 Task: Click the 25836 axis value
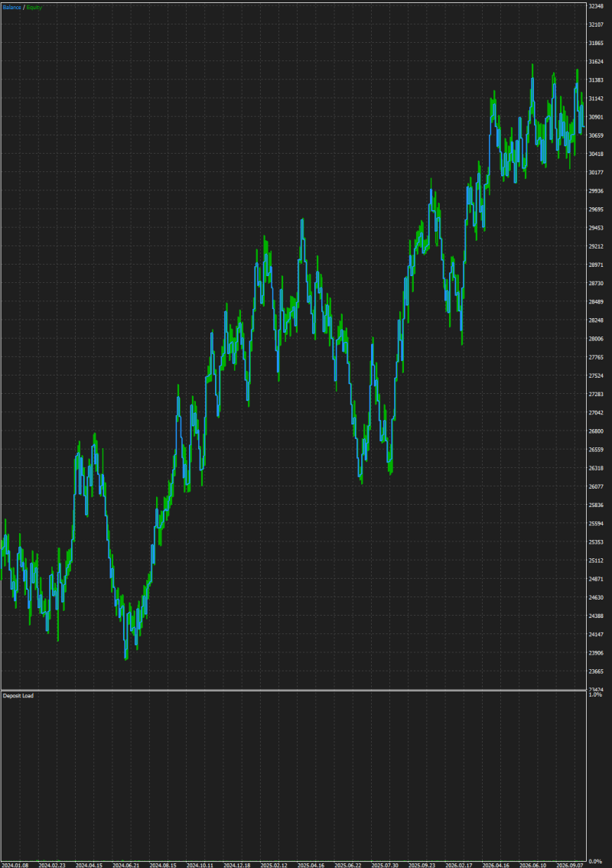point(596,505)
